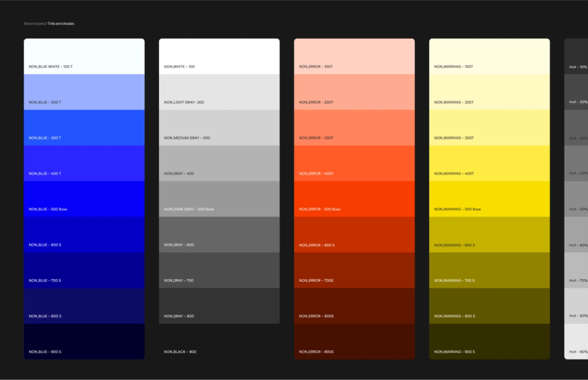Select the NON_BLUE WHITE – 100 T swatch
This screenshot has width=588, height=380.
(x=84, y=56)
